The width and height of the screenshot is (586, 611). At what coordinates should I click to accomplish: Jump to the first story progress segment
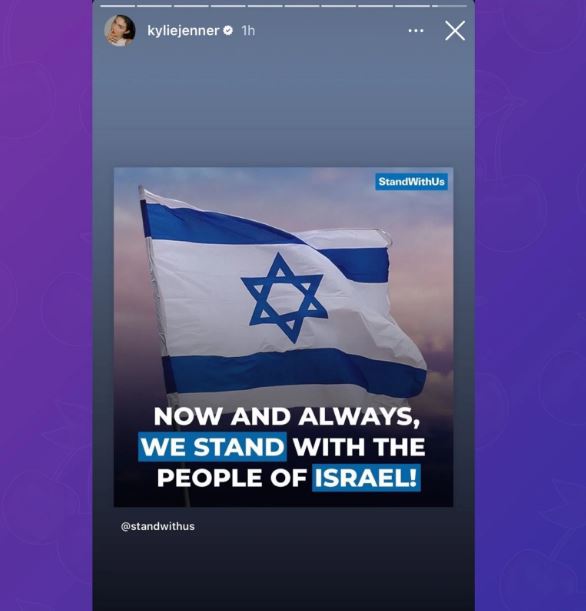(117, 6)
